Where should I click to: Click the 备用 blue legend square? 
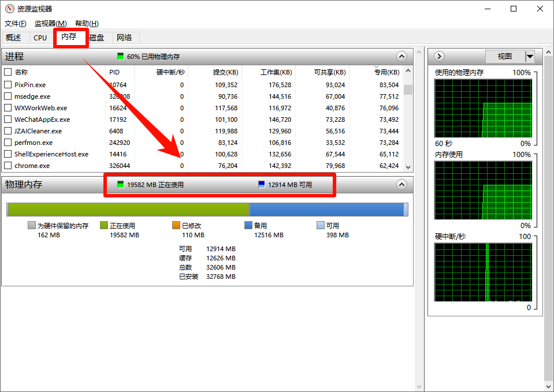pyautogui.click(x=248, y=226)
